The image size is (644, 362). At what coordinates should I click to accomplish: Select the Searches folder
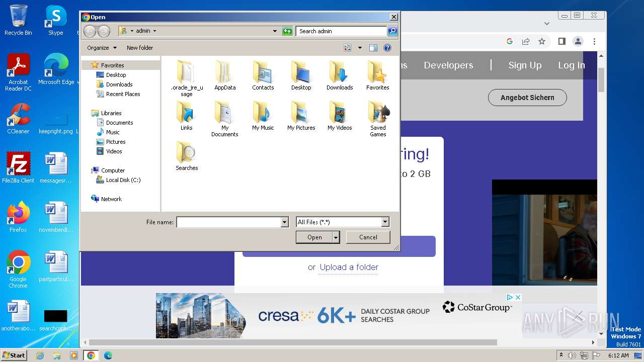point(187,156)
